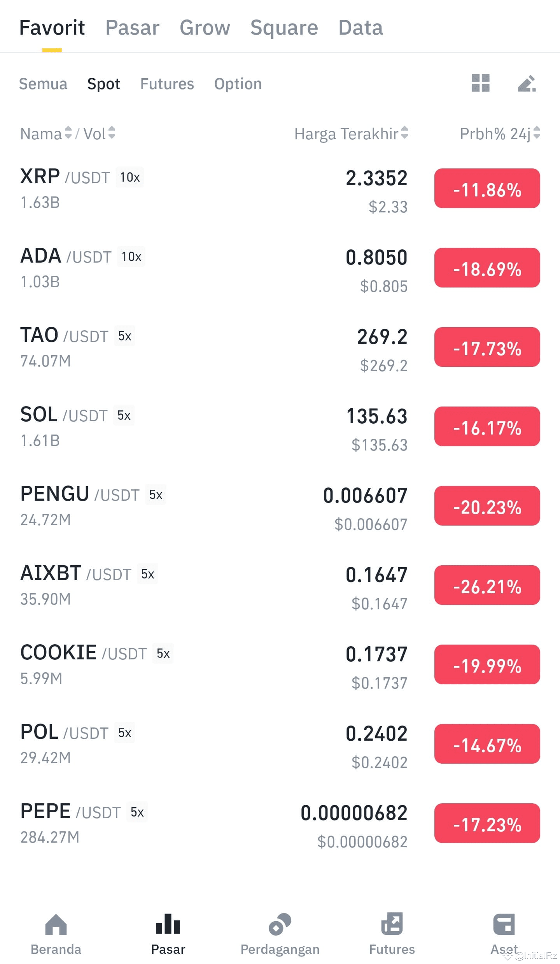Image resolution: width=560 pixels, height=964 pixels.
Task: Open the SOL/USDT pair row
Action: tap(280, 427)
